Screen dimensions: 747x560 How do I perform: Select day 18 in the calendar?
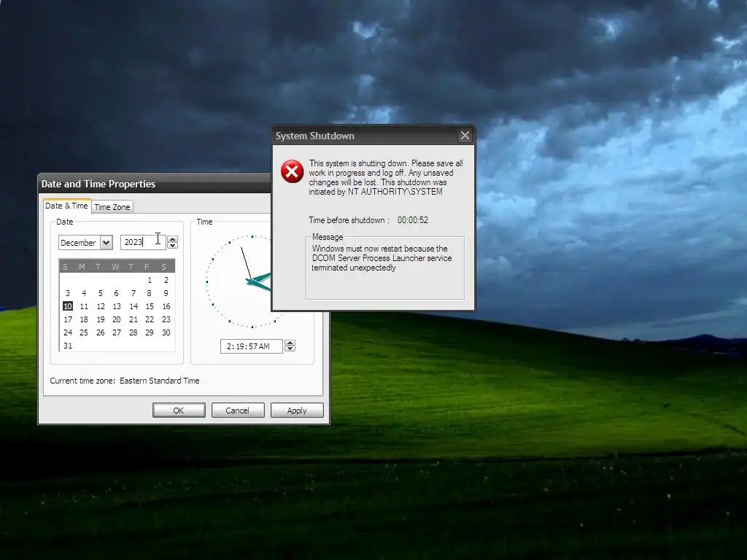pyautogui.click(x=84, y=319)
